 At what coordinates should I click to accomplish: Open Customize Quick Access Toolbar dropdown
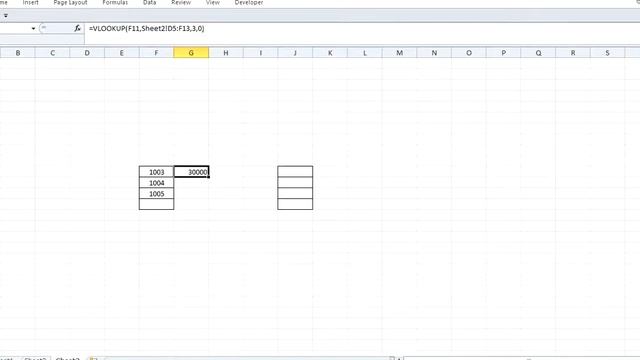pos(6,16)
